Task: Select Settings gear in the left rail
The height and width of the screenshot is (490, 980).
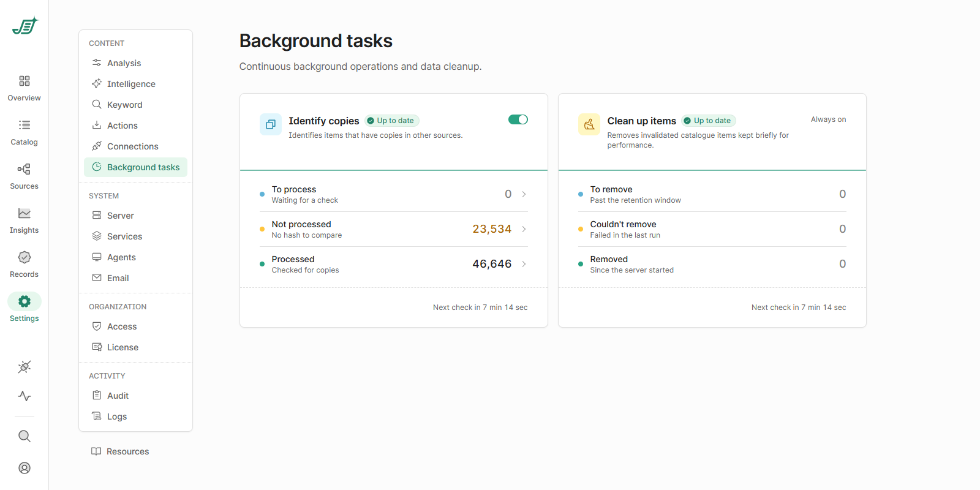Action: 24,301
